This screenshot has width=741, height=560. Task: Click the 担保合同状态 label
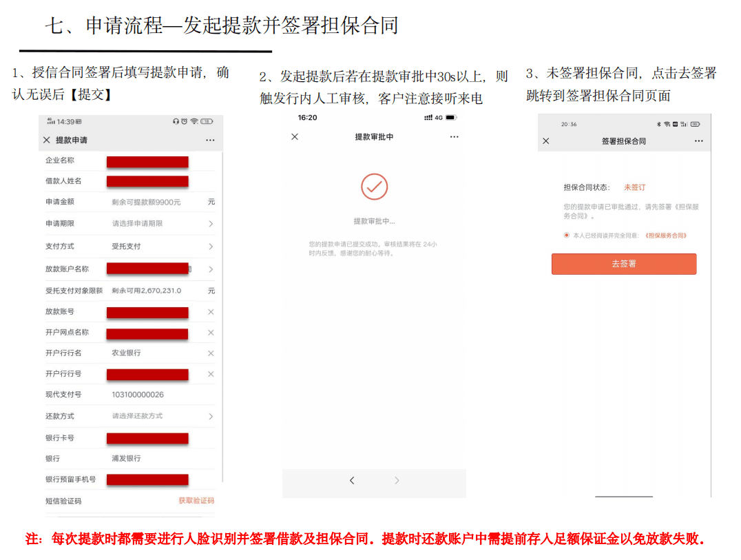pos(587,187)
